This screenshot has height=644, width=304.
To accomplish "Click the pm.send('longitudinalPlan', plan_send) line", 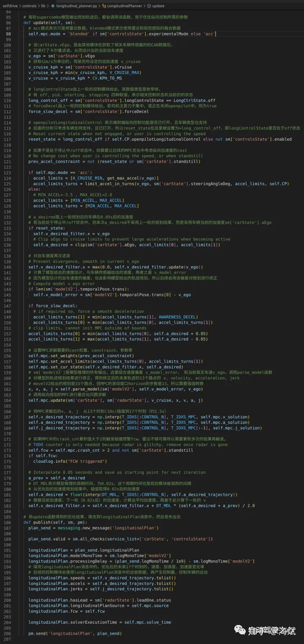I will [x=75, y=633].
